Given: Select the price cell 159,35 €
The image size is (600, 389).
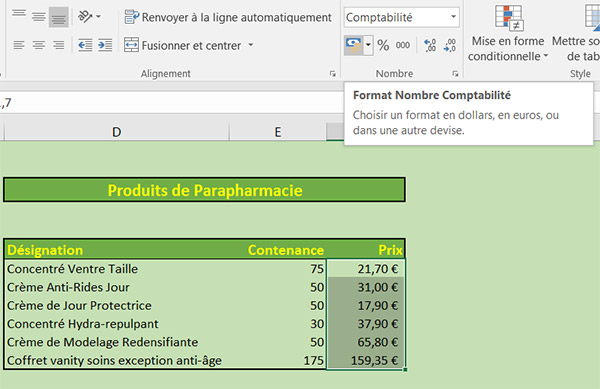Looking at the screenshot, I should click(x=366, y=360).
